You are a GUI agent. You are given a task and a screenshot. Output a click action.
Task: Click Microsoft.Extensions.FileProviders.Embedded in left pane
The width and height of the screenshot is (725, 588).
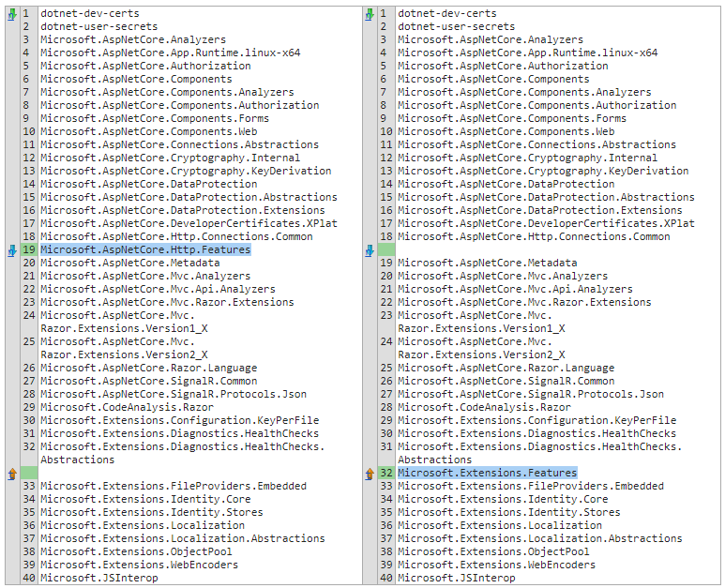(x=174, y=486)
